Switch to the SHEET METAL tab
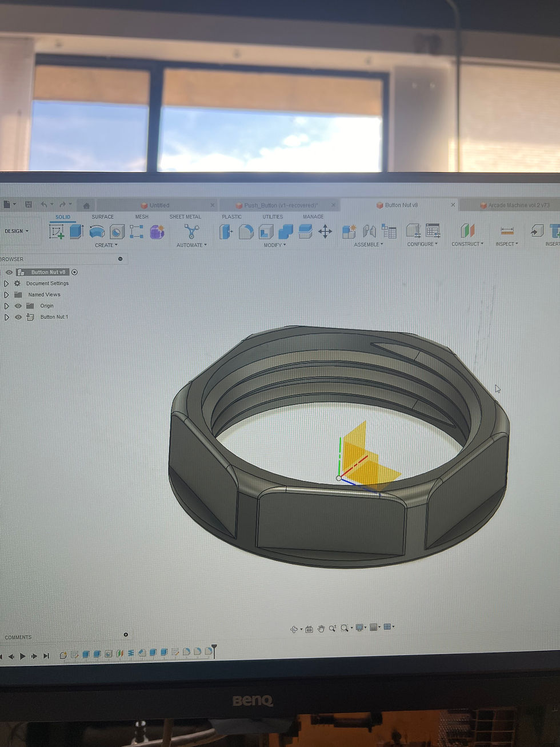The height and width of the screenshot is (747, 560). 185,217
